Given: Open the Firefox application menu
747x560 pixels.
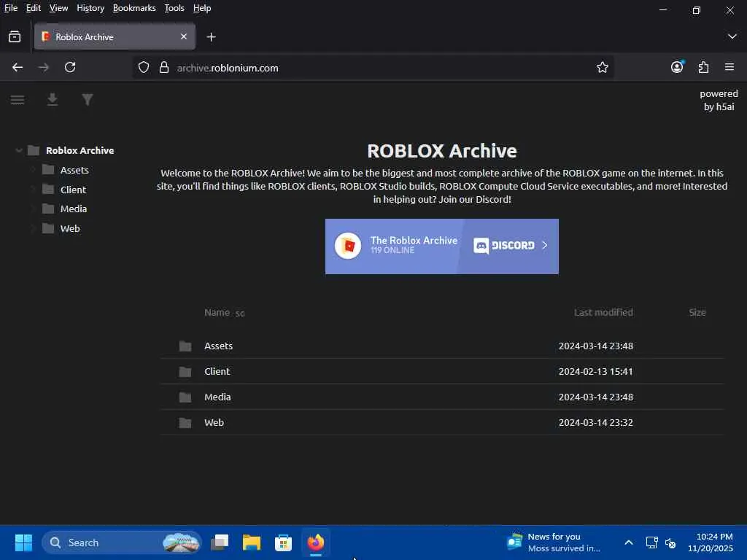Looking at the screenshot, I should coord(729,67).
